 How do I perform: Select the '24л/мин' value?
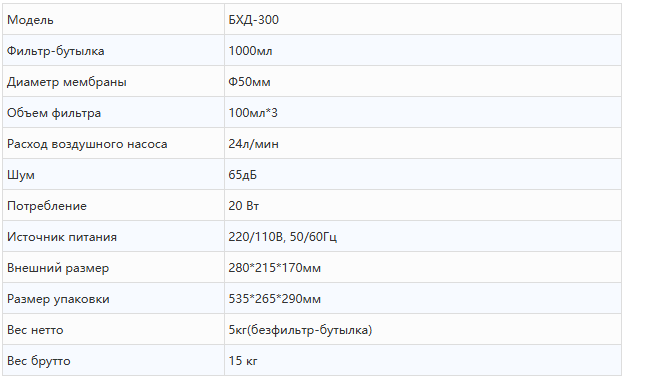coord(253,144)
